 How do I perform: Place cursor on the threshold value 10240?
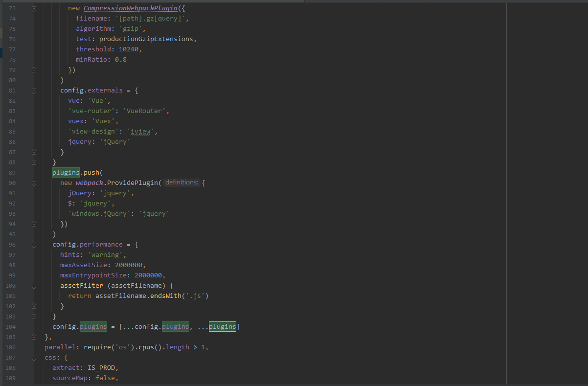coord(129,49)
